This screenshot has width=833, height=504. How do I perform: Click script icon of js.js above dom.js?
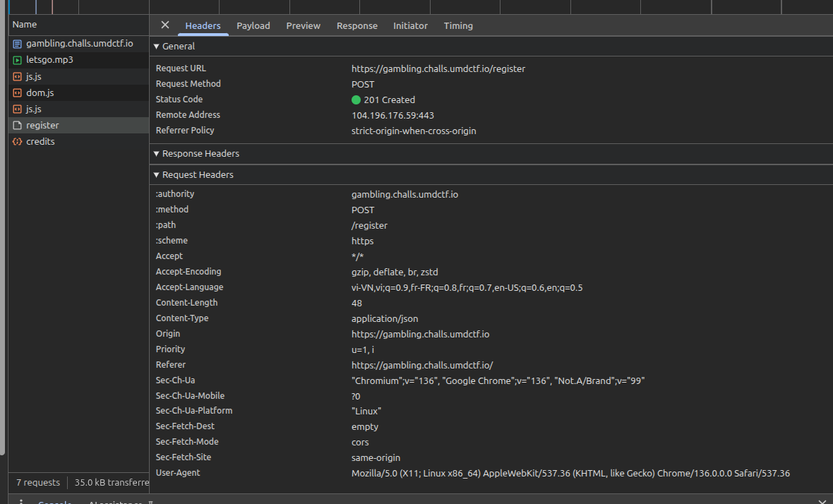[x=18, y=76]
